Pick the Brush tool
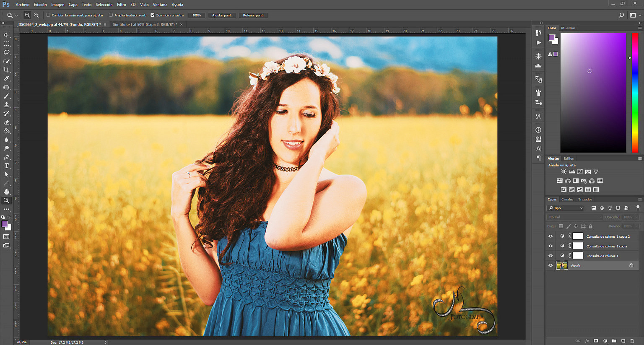Viewport: 644px width, 345px height. coord(6,96)
